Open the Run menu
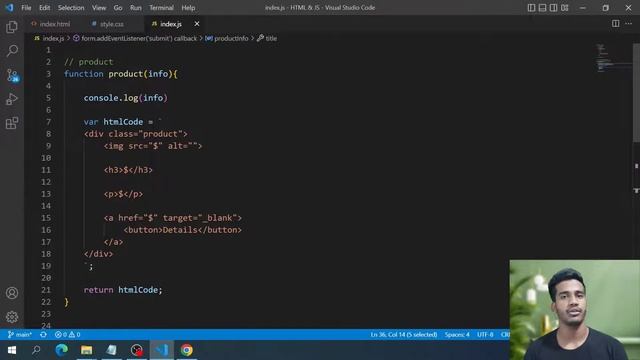The image size is (640, 360). tap(136, 7)
